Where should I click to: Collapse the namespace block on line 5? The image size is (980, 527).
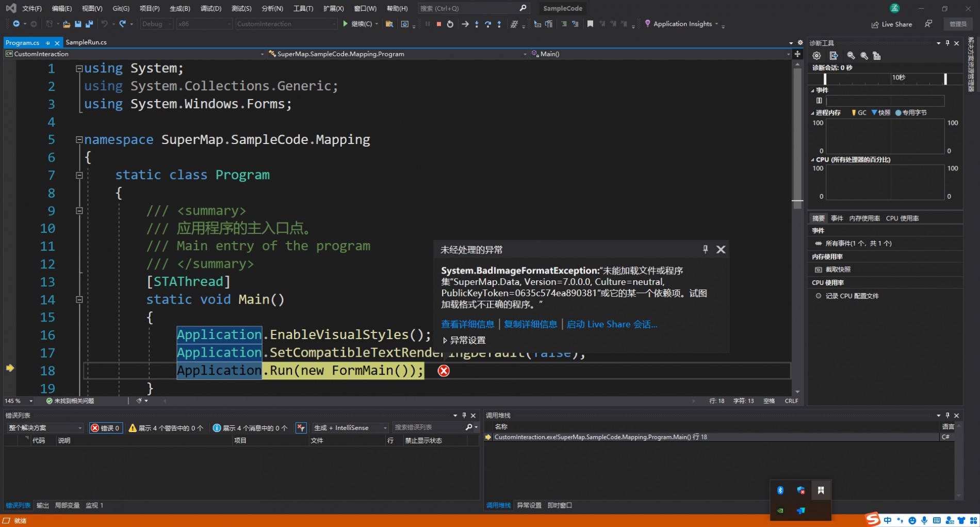(x=79, y=139)
